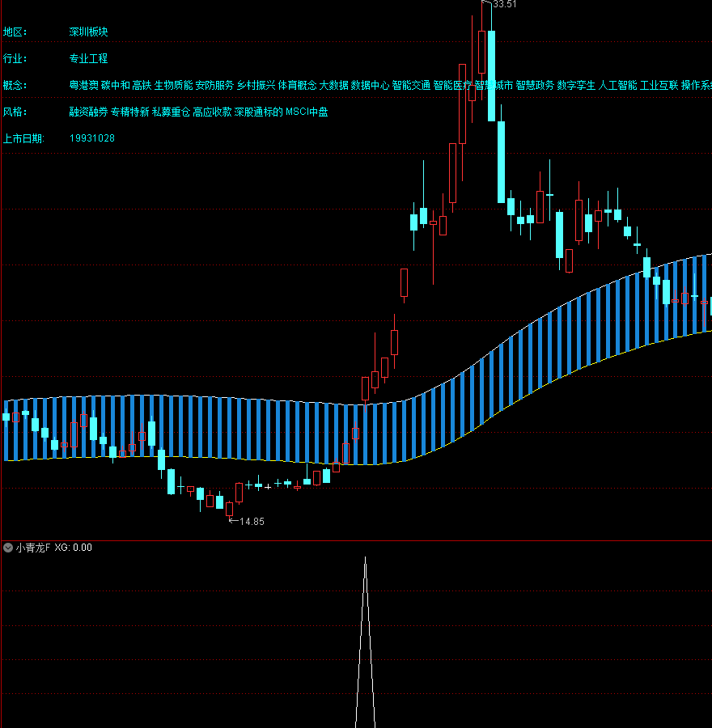This screenshot has width=712, height=728.
Task: Click the 14.85 low price marker
Action: 252,522
